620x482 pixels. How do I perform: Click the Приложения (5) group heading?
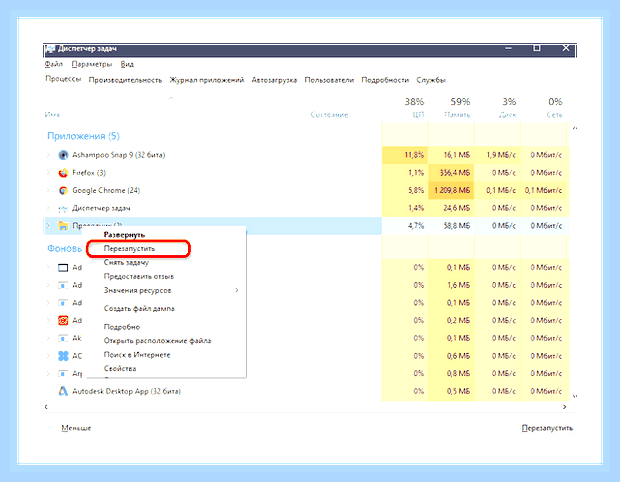(83, 136)
